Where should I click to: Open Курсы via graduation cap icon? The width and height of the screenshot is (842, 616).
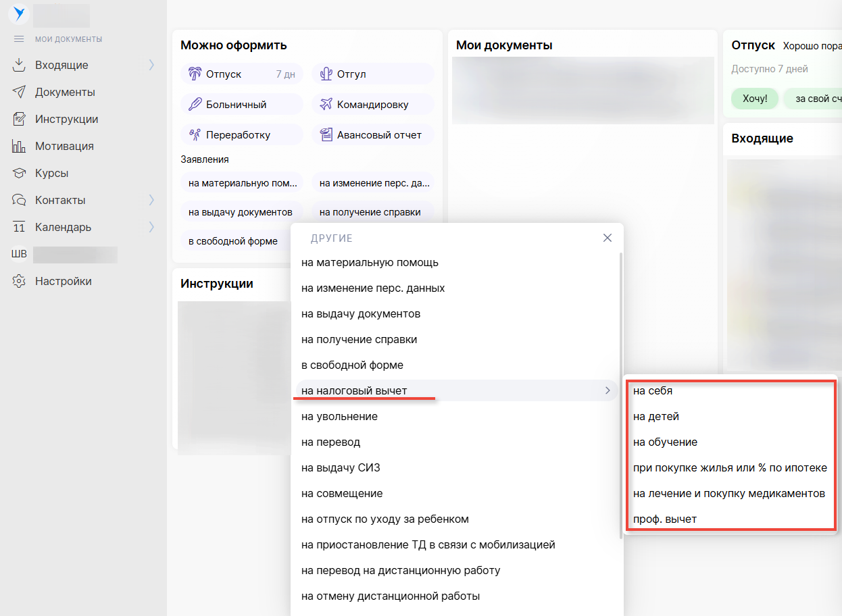(x=19, y=173)
